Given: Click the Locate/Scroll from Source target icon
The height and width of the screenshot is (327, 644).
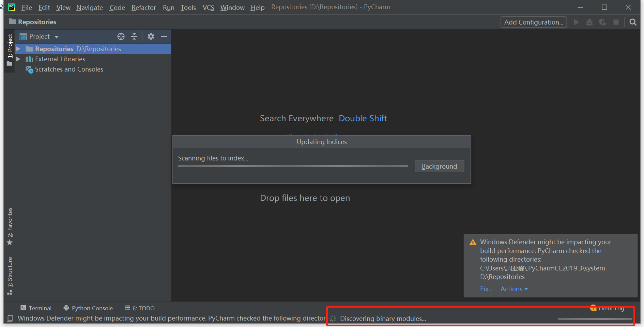Looking at the screenshot, I should pyautogui.click(x=121, y=36).
